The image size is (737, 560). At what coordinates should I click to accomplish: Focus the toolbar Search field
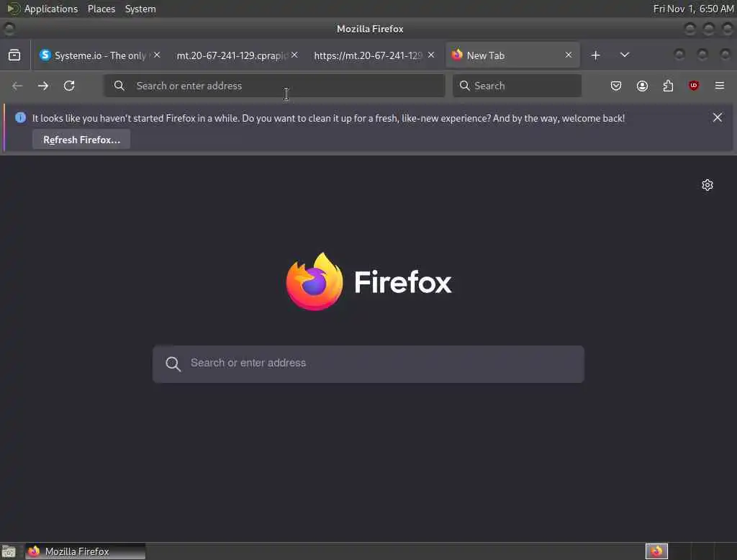(517, 86)
